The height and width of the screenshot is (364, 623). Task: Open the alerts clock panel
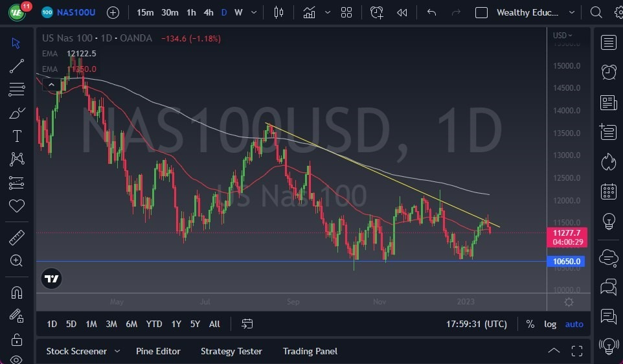pos(608,73)
